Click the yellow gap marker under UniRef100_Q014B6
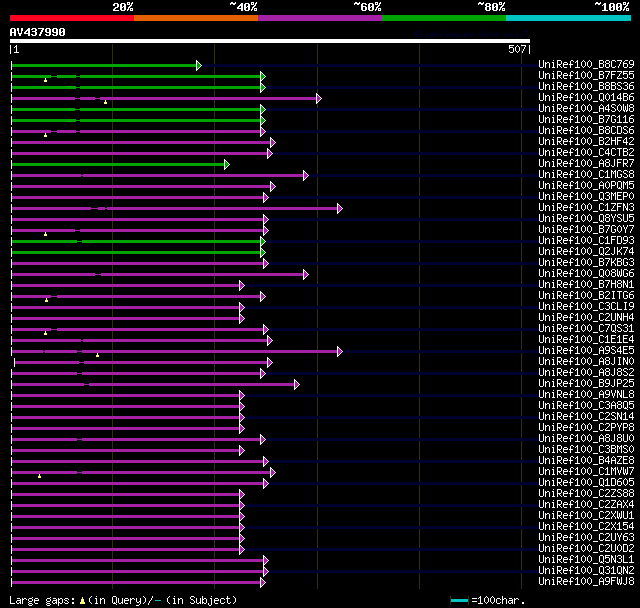 pyautogui.click(x=105, y=102)
